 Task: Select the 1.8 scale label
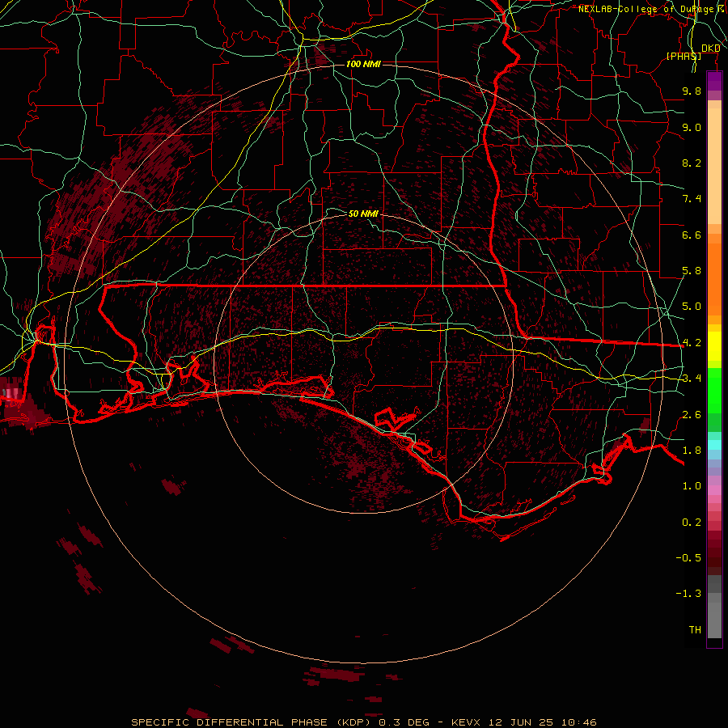[x=692, y=451]
